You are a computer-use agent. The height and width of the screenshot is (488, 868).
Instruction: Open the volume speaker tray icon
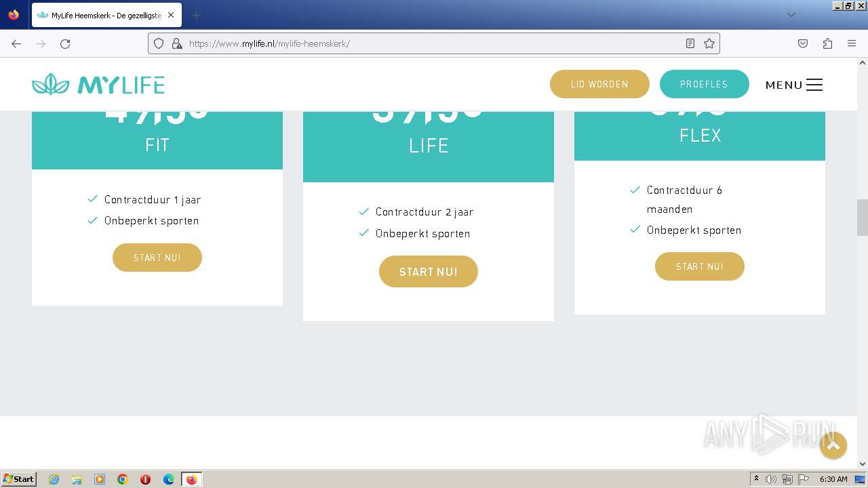click(771, 479)
